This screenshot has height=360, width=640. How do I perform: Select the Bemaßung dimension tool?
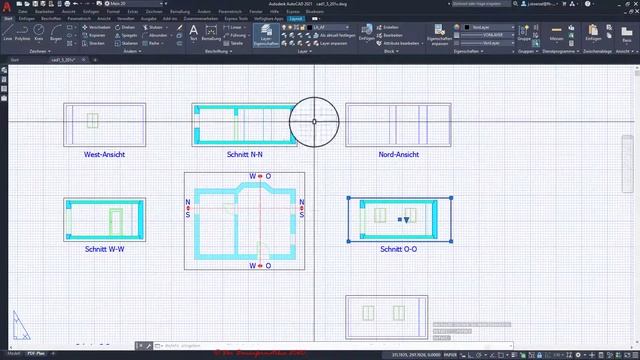[x=211, y=32]
